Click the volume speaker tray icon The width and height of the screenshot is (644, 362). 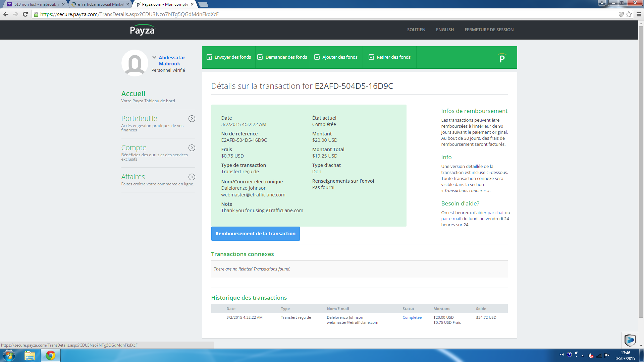point(591,355)
